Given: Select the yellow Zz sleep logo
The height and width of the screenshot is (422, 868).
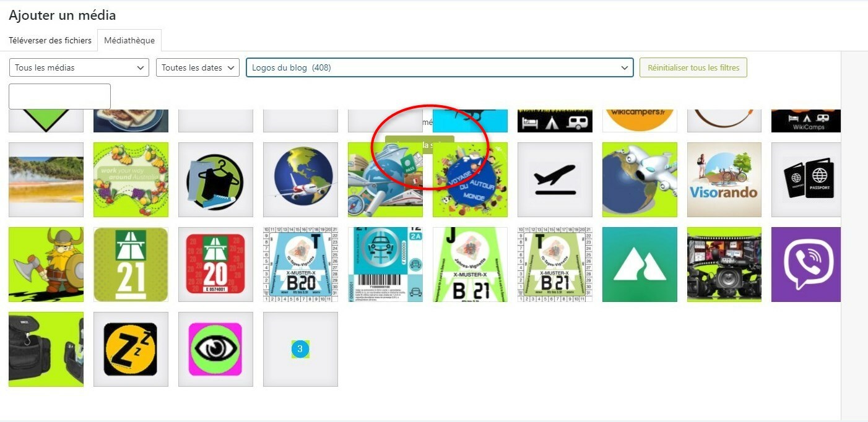Looking at the screenshot, I should tap(131, 349).
